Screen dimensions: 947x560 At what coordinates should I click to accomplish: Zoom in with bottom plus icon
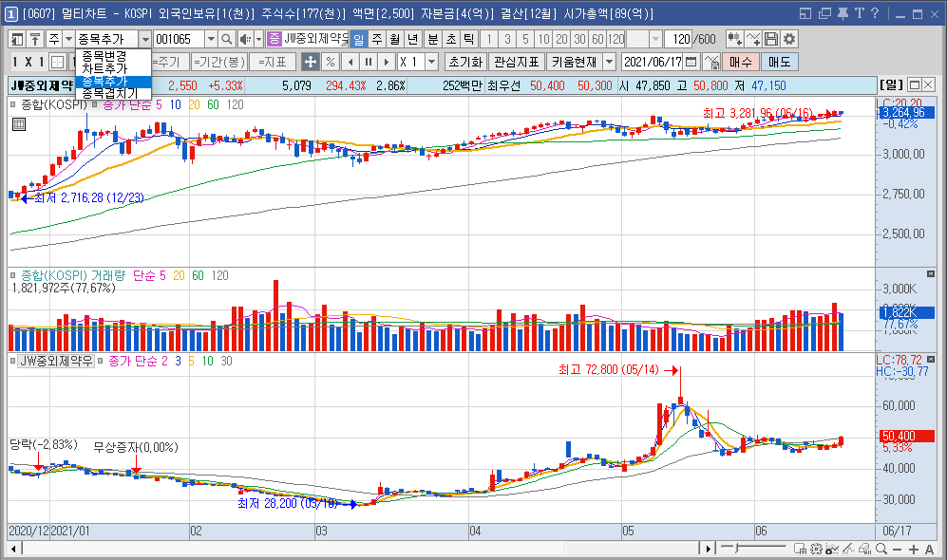pos(913,550)
